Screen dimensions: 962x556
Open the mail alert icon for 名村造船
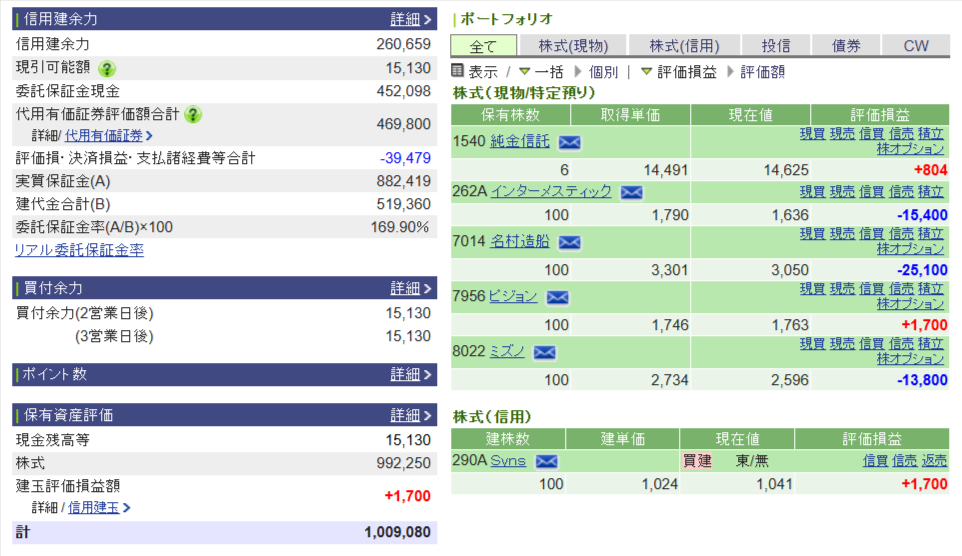tap(569, 242)
